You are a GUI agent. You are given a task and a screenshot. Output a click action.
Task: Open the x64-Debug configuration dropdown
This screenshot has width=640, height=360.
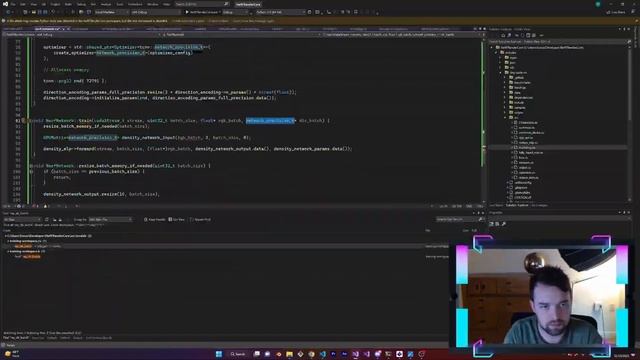(x=155, y=12)
